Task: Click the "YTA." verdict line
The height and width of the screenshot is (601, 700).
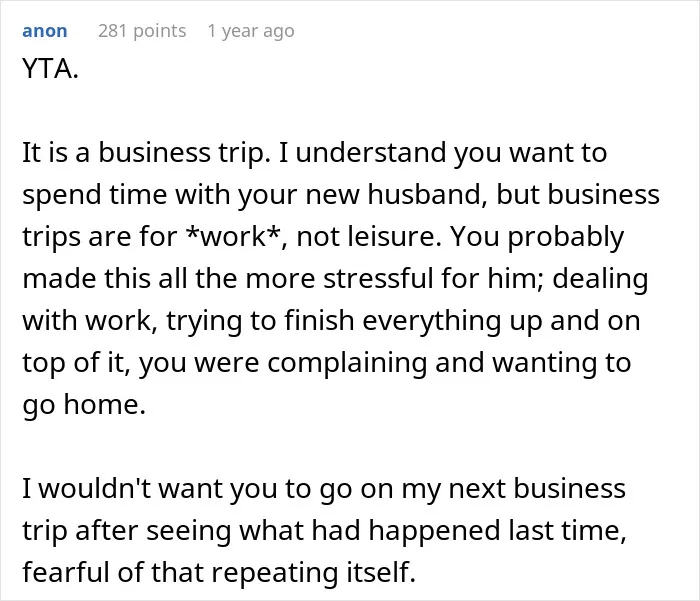Action: tap(50, 69)
